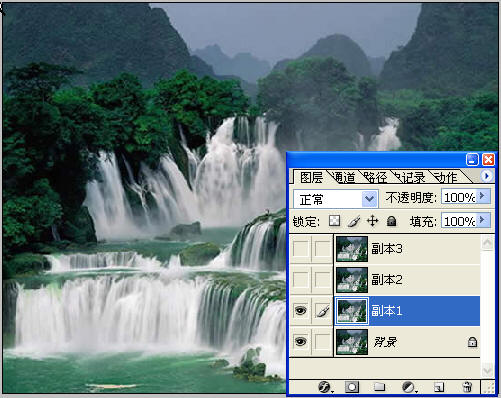Select the 副本2 layer thumbnail

tap(352, 280)
